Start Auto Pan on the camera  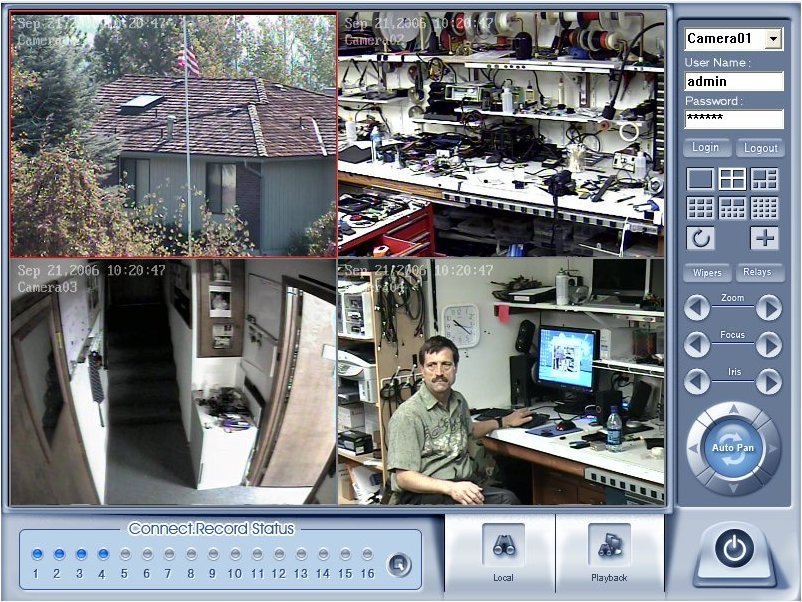click(733, 447)
